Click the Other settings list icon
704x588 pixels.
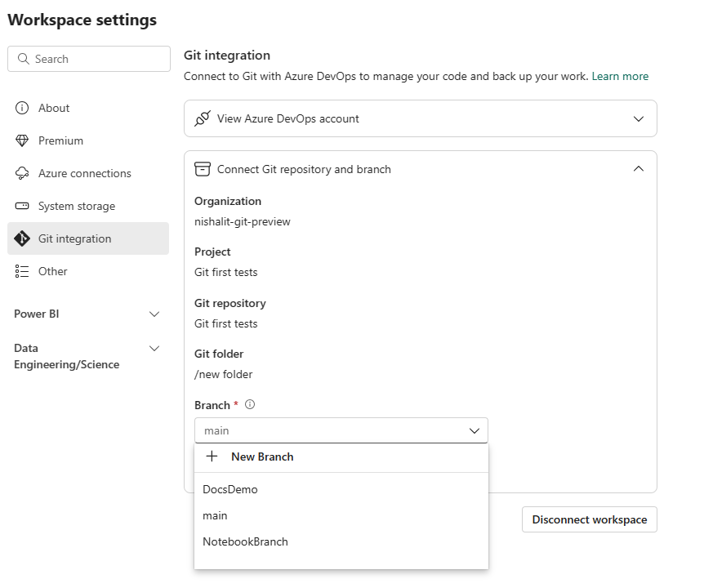click(x=22, y=271)
